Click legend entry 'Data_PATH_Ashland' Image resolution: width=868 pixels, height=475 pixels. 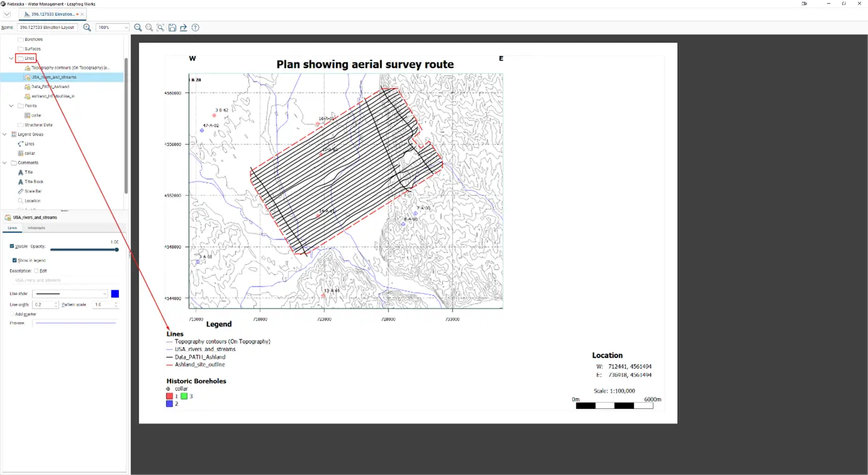point(200,357)
